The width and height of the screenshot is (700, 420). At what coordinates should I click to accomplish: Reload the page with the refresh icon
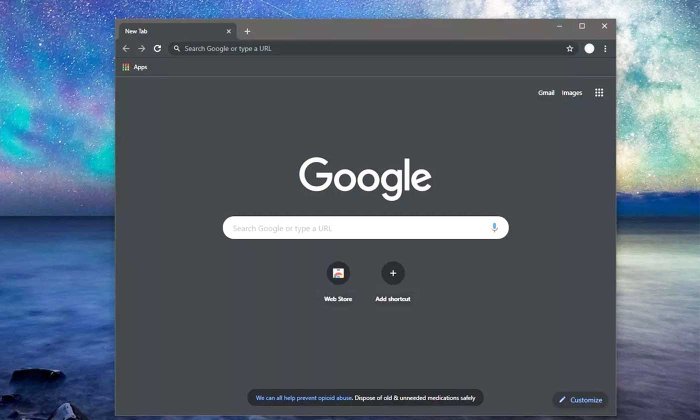[x=157, y=49]
